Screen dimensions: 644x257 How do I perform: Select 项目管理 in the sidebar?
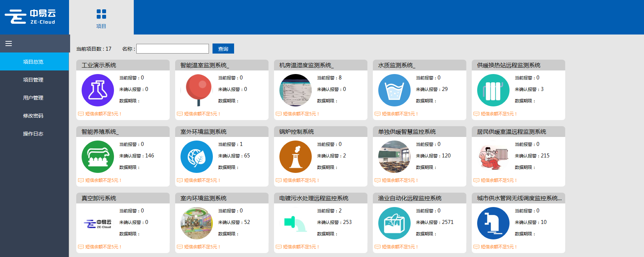(33, 80)
